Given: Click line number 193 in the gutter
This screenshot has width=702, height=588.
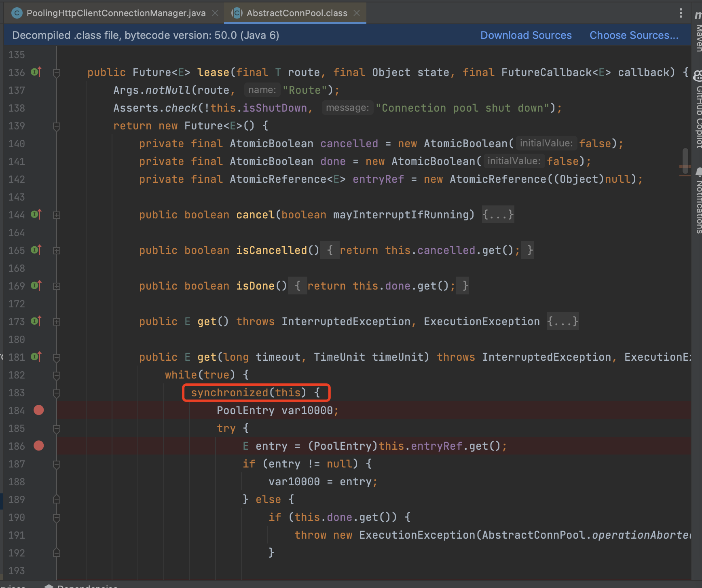Looking at the screenshot, I should pyautogui.click(x=17, y=571).
